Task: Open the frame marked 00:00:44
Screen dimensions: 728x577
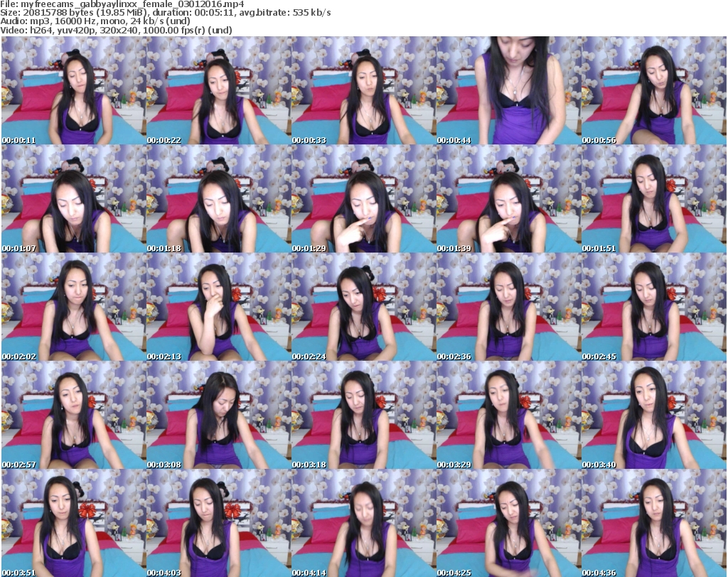Action: pos(508,90)
